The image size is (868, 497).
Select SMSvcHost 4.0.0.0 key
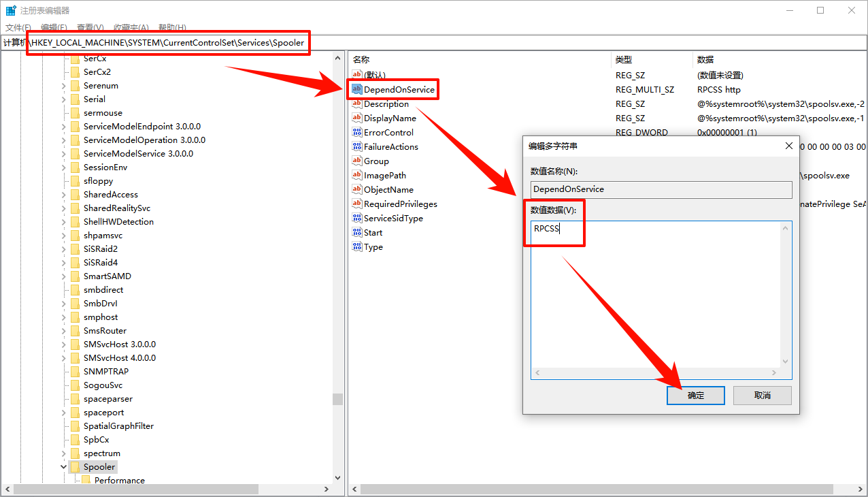tap(120, 358)
